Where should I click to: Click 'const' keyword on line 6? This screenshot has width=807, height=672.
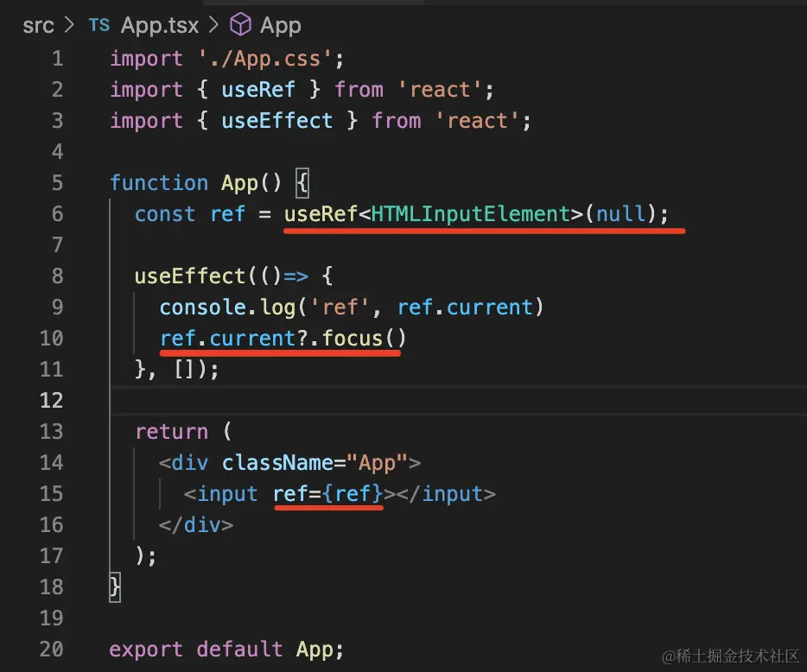tap(165, 214)
